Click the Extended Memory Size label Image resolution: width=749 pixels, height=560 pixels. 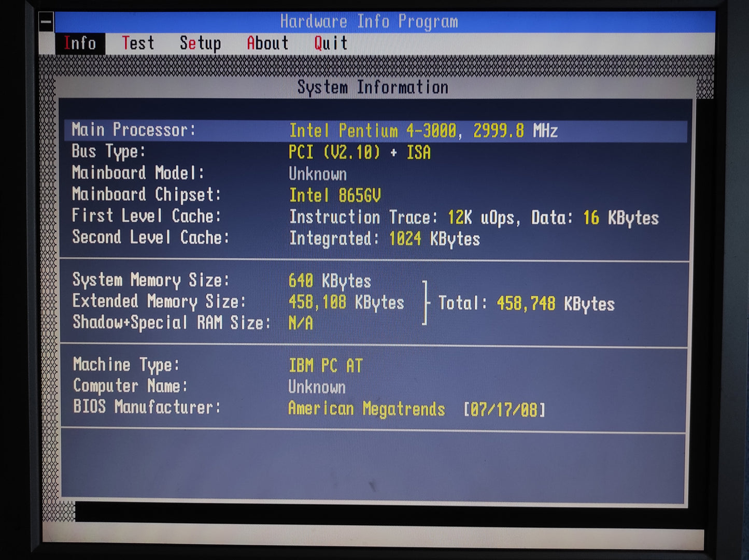(x=159, y=301)
